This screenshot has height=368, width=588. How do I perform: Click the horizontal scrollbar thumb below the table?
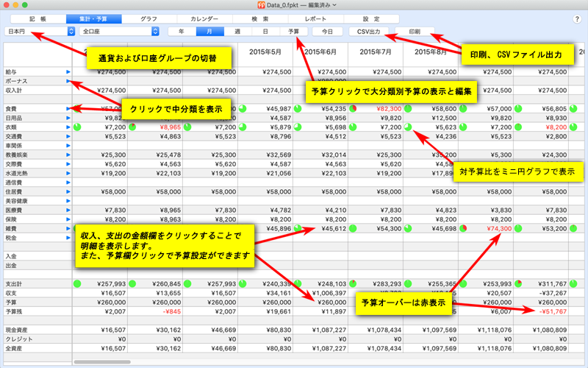point(102,362)
